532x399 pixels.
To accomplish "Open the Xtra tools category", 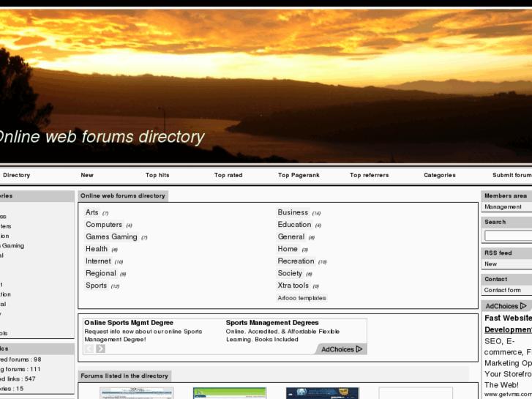I will [x=293, y=286].
